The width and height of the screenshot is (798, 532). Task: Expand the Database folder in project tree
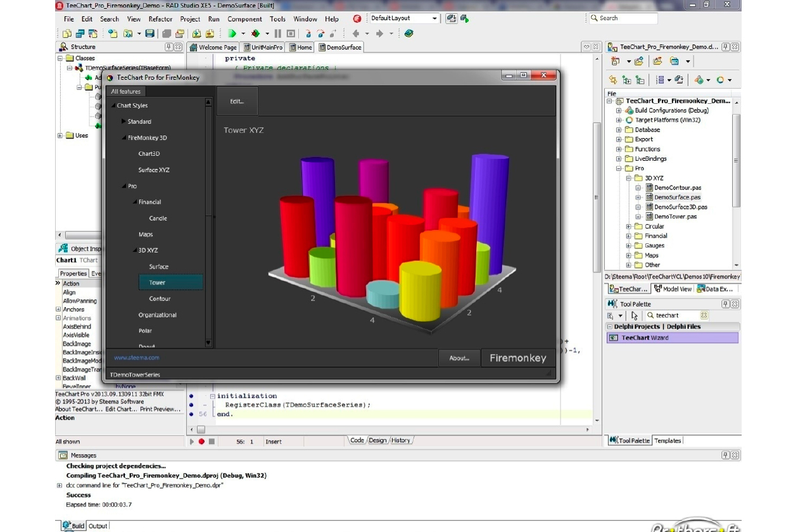(x=619, y=130)
